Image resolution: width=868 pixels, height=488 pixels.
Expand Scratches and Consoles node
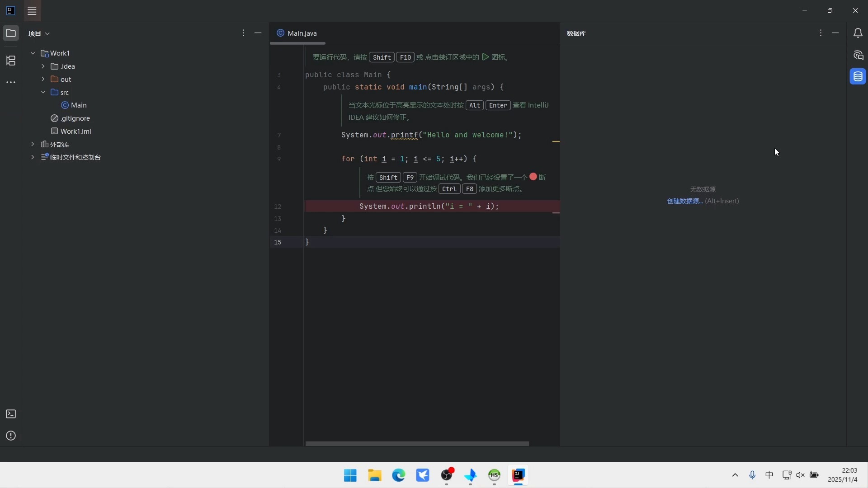tap(33, 157)
